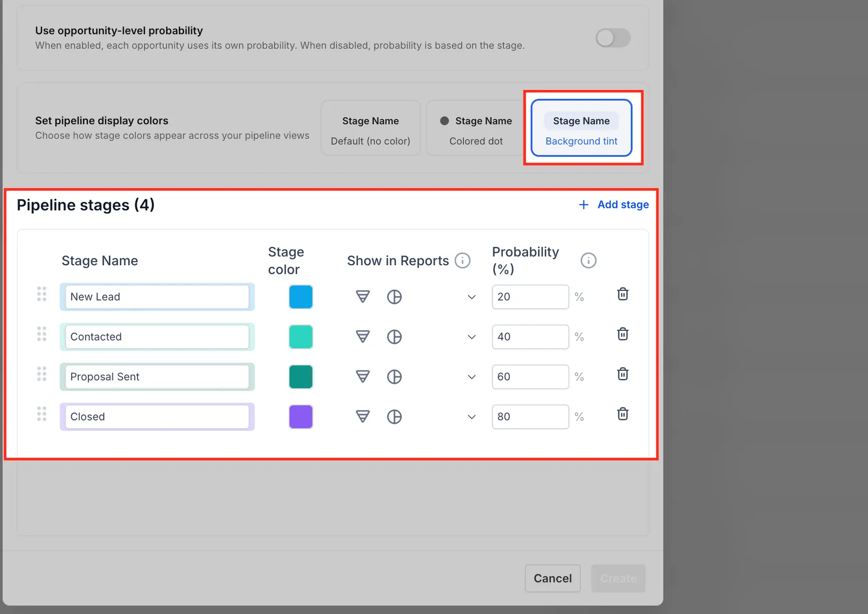Expand reports dropdown for Contacted
This screenshot has height=614, width=868.
click(472, 337)
